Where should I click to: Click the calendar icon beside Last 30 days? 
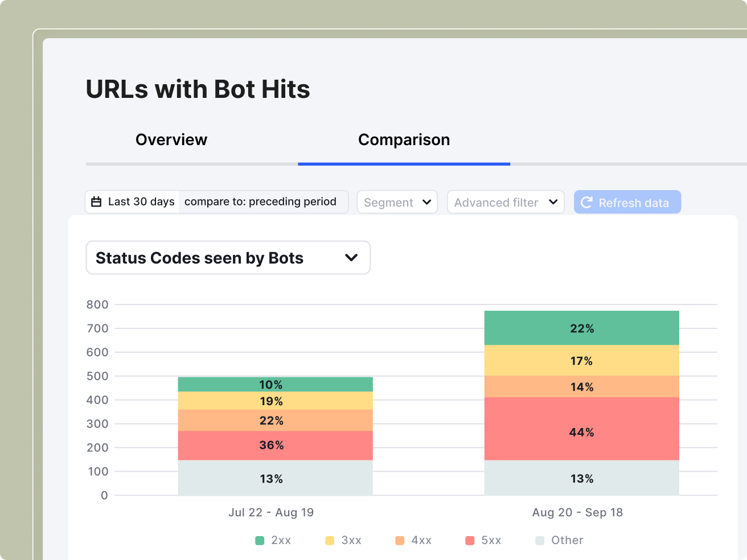[x=96, y=201]
